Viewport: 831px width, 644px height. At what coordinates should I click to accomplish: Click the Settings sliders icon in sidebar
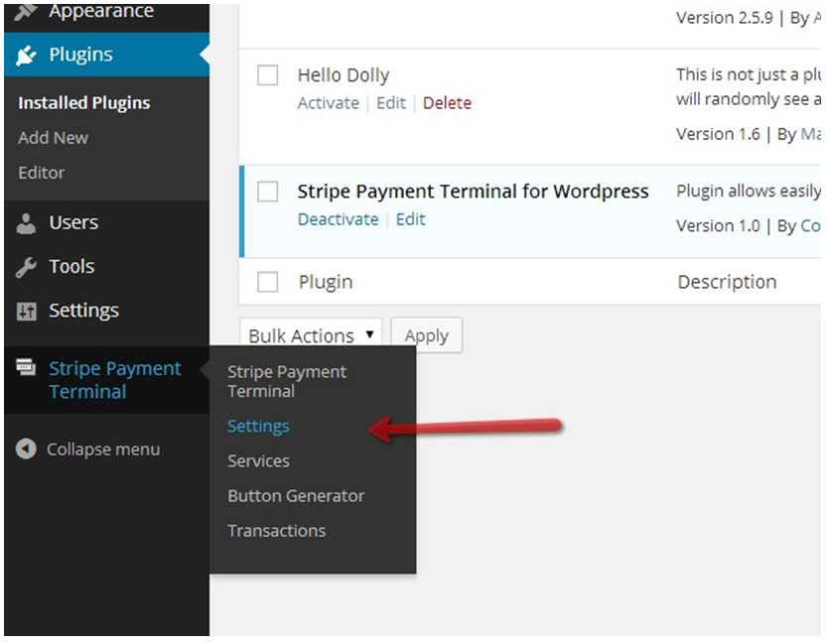(x=26, y=311)
